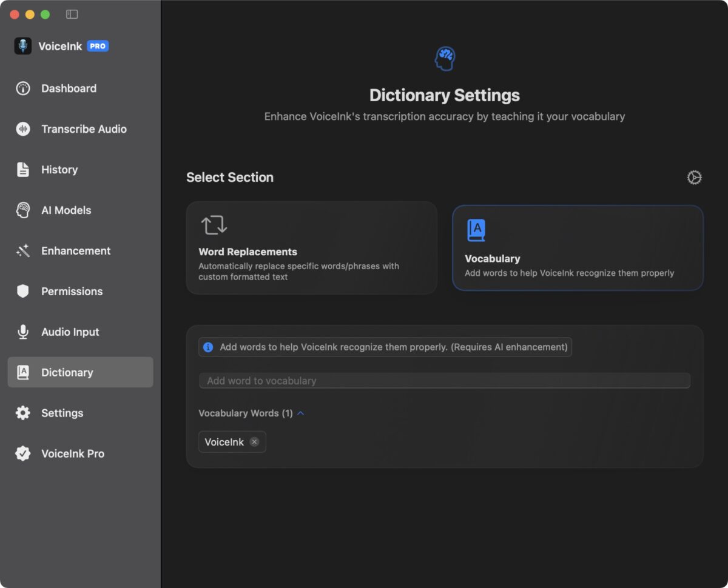Click the Enhancement magic wand icon
This screenshot has width=728, height=588.
point(23,251)
